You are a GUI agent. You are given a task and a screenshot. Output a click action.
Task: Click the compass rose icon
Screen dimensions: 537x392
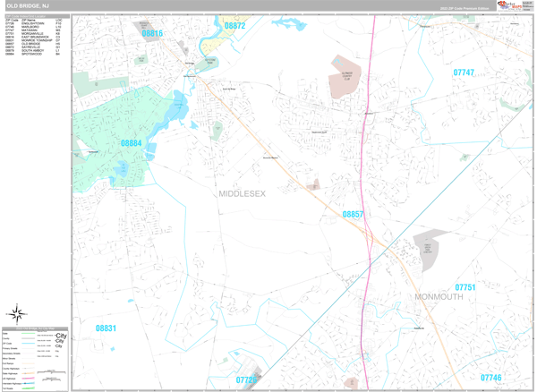click(x=15, y=313)
